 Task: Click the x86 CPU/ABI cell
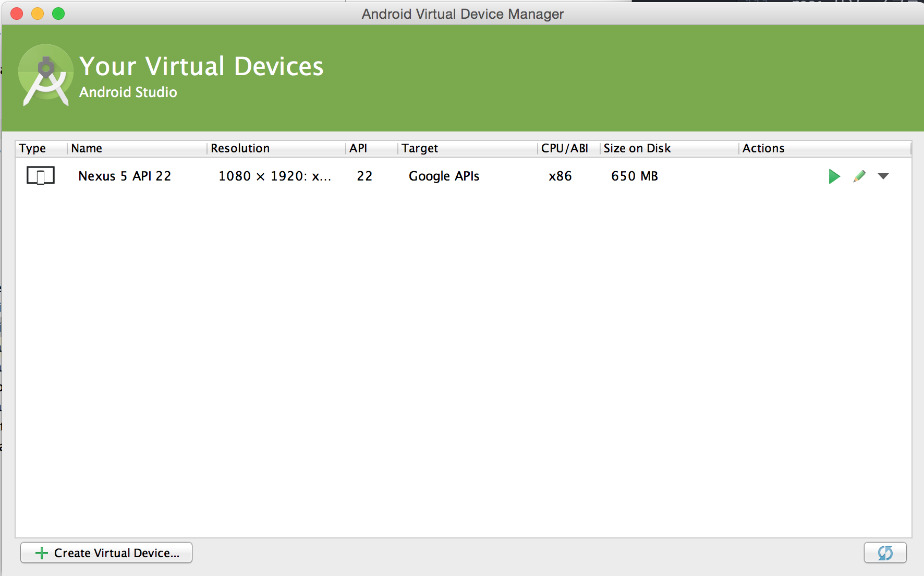560,176
